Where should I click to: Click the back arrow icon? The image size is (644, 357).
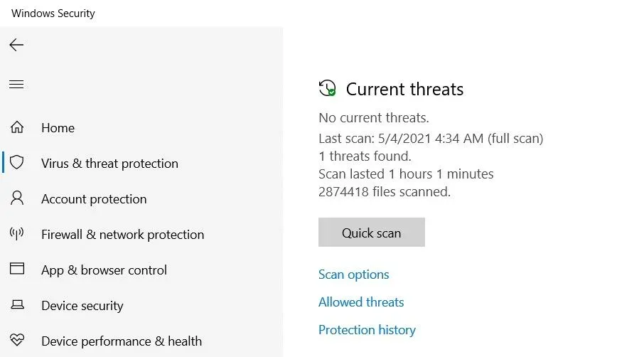coord(16,45)
